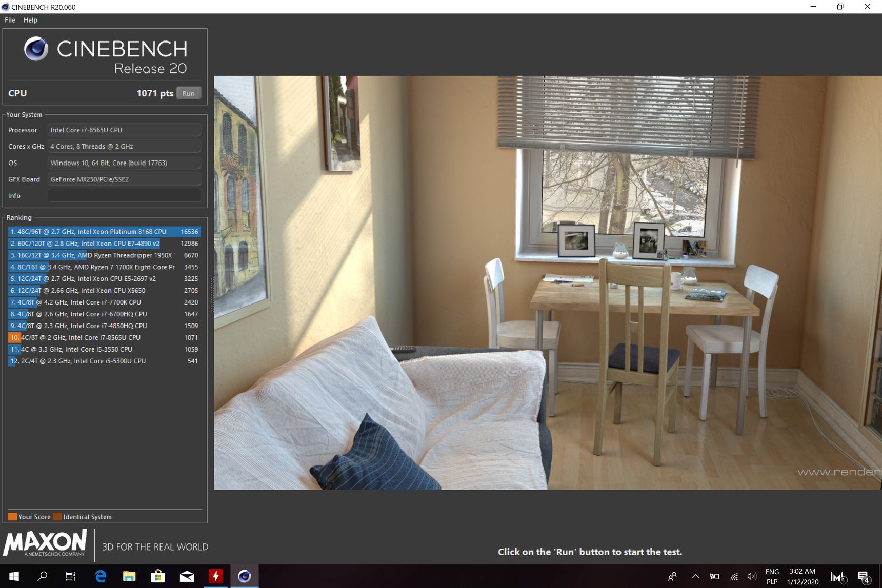
Task: Click the GFX Board GeForce MX250 field
Action: tap(124, 179)
